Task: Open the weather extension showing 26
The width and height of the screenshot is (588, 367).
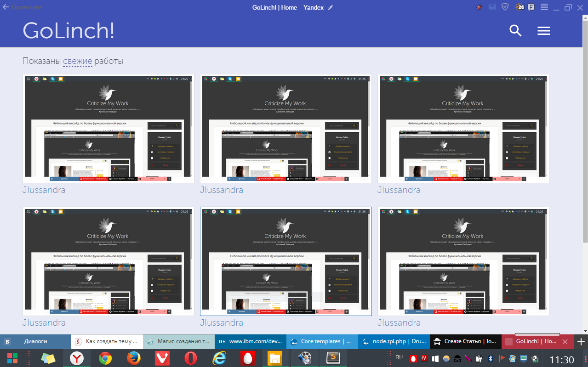Action: 520,7
